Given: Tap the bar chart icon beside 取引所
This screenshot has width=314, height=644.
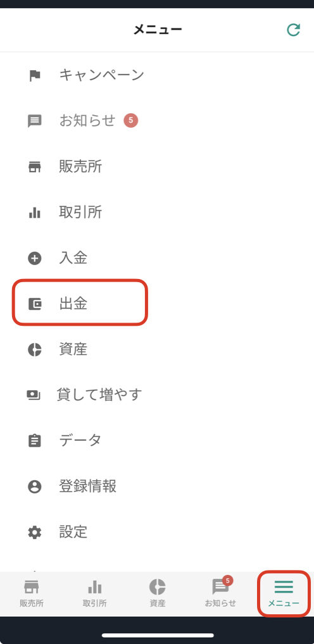Looking at the screenshot, I should point(35,213).
